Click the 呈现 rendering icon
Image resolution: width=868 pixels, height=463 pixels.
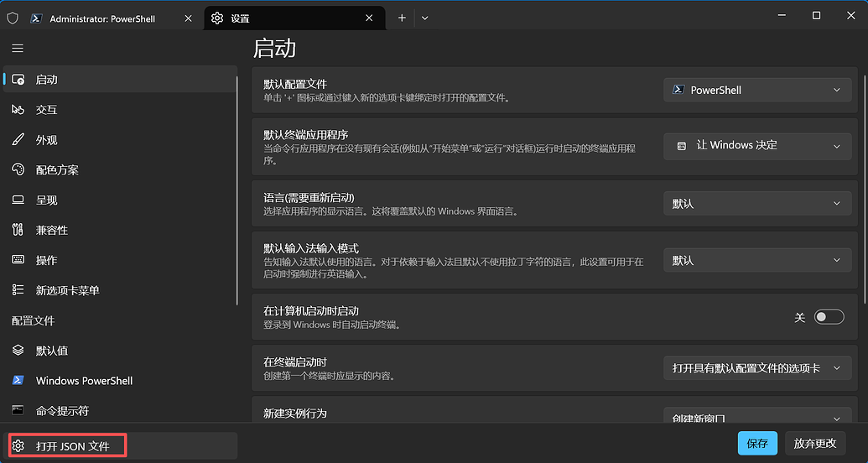click(18, 200)
